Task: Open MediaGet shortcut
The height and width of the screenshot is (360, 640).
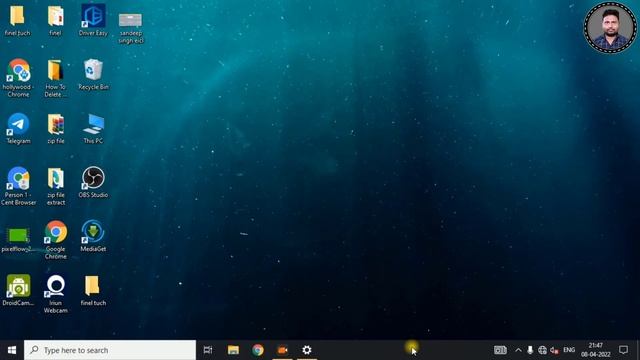Action: coord(93,232)
